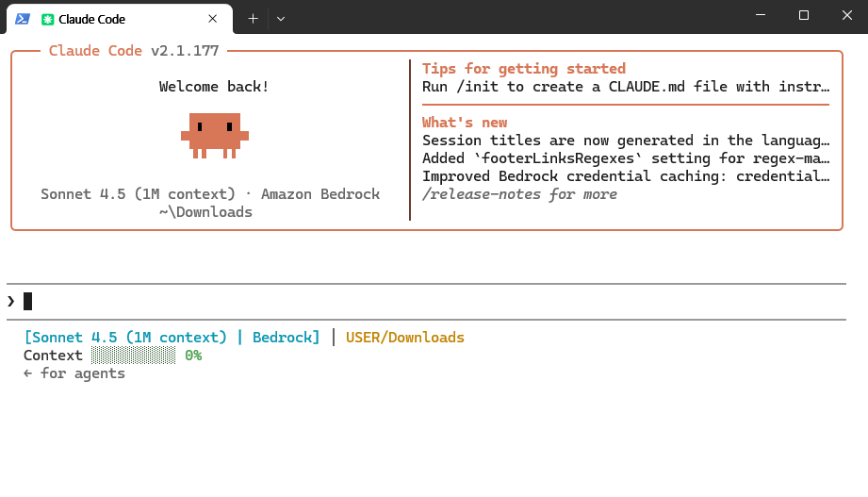Click the PowerShell icon in the tab
The image size is (868, 497).
[22, 19]
